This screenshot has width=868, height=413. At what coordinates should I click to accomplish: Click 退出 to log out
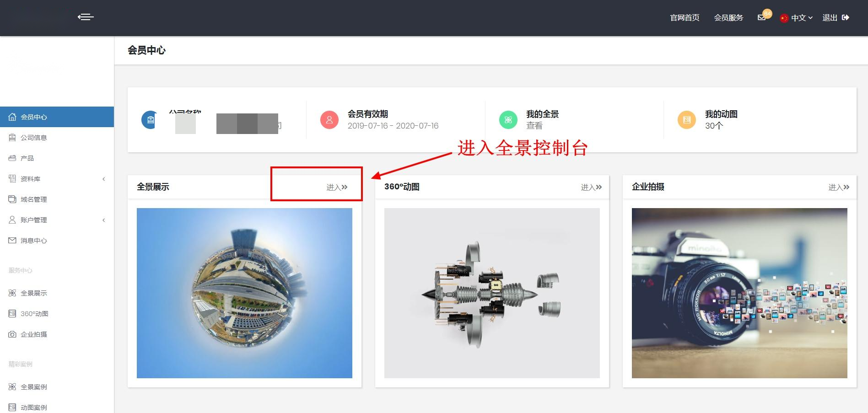pyautogui.click(x=830, y=17)
